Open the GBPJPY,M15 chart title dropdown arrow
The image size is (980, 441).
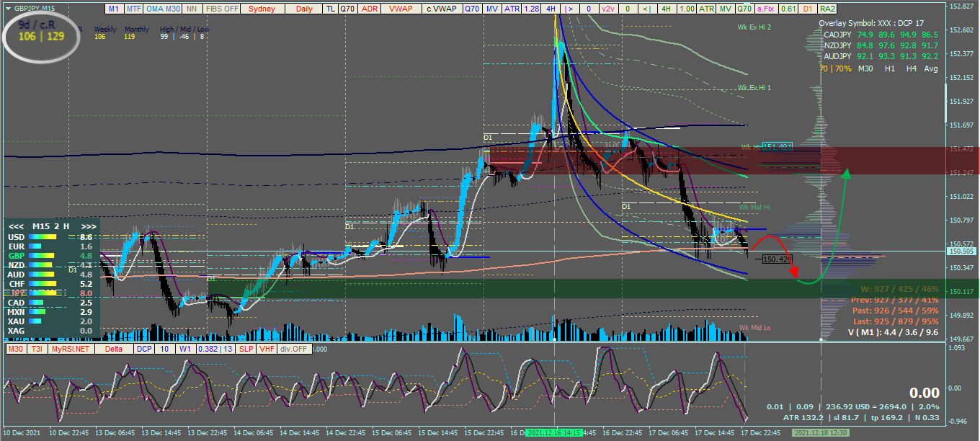(7, 9)
